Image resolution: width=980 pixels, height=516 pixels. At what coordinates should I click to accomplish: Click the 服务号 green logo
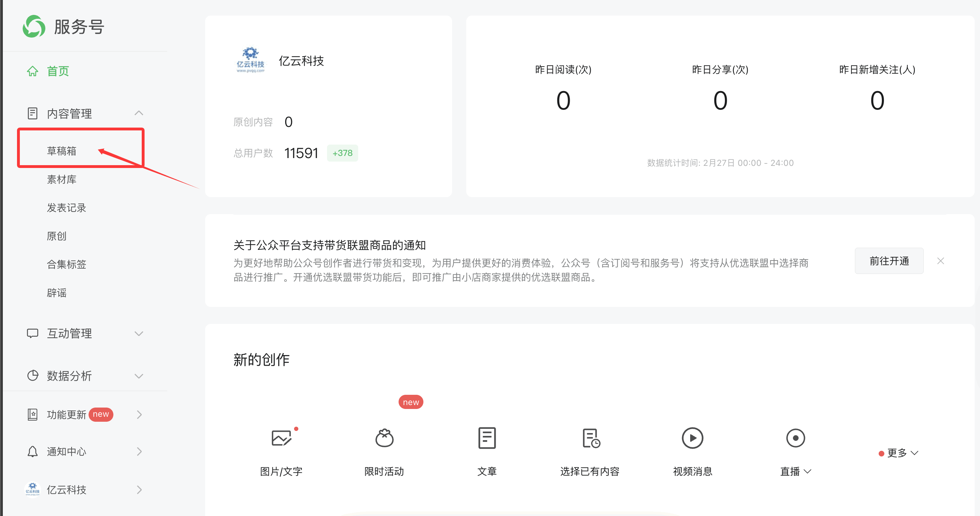click(34, 27)
